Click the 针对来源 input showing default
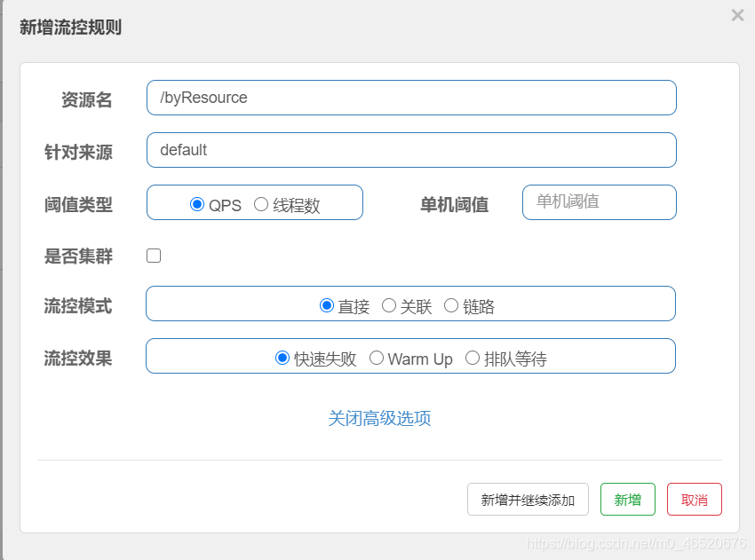Screen dimensions: 755x560 pyautogui.click(x=411, y=150)
